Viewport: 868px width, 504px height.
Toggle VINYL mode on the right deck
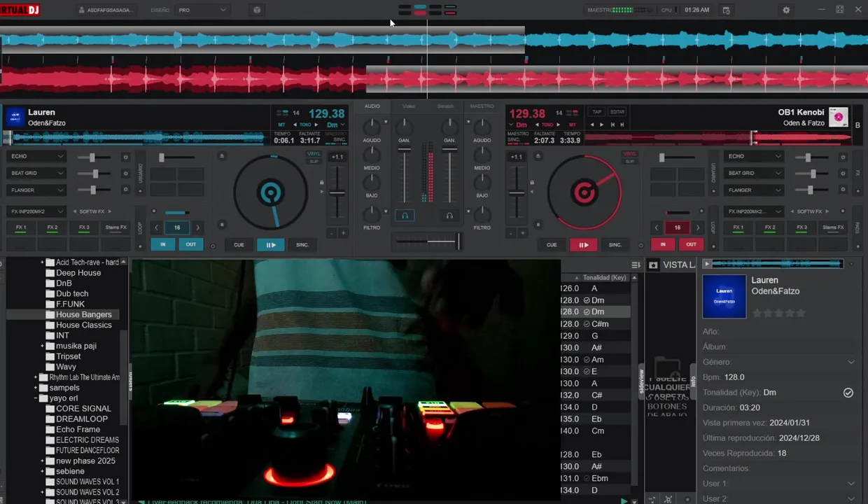pos(630,153)
